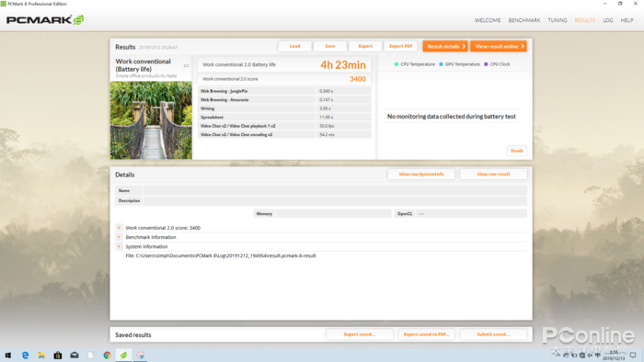Open the Windows Start menu
This screenshot has height=362, width=644.
pyautogui.click(x=7, y=355)
